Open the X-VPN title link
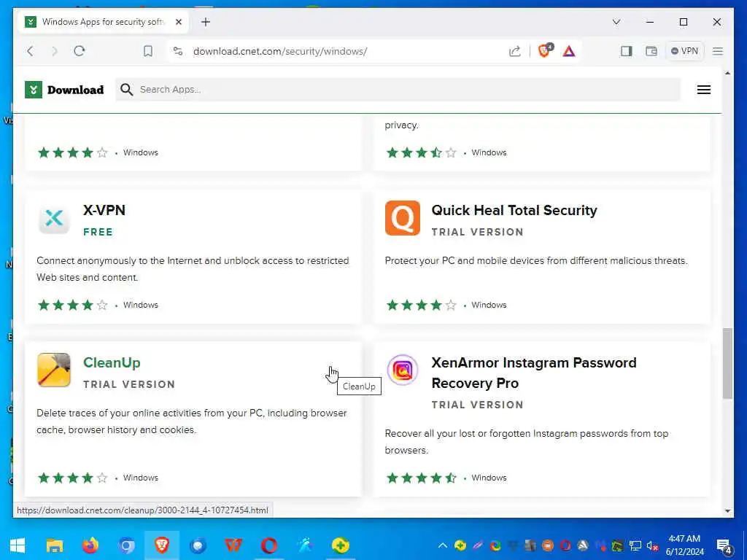The width and height of the screenshot is (747, 560). [104, 211]
